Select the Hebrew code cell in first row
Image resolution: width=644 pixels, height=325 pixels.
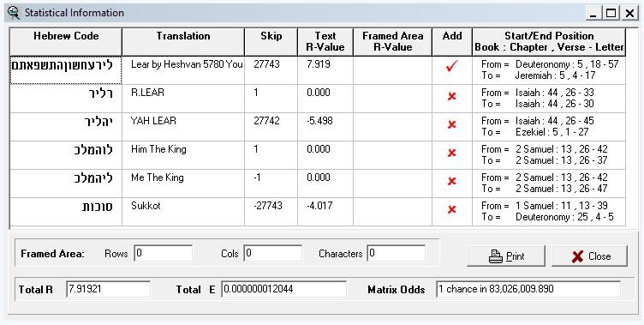coord(66,70)
